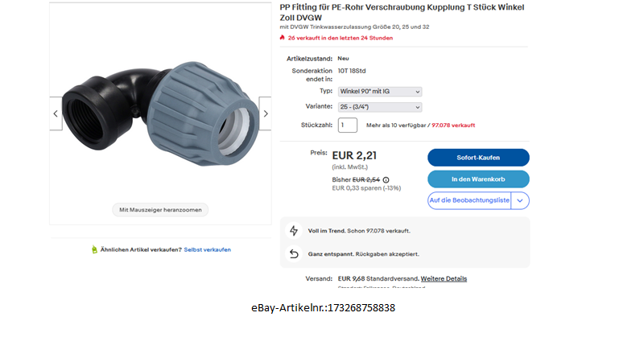Click the Mit Mauszeiger heranzoomen label
644x362 pixels.
coord(160,210)
